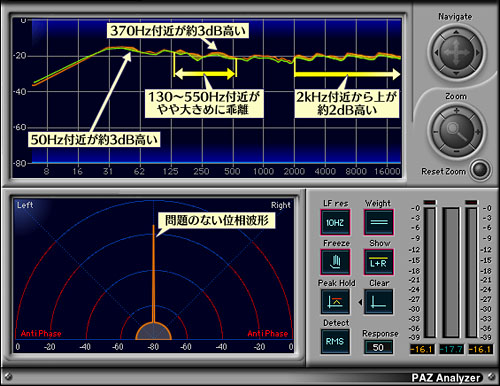This screenshot has width=500, height=386.
Task: Click the Zoom magnifier knob center
Action: tap(456, 131)
